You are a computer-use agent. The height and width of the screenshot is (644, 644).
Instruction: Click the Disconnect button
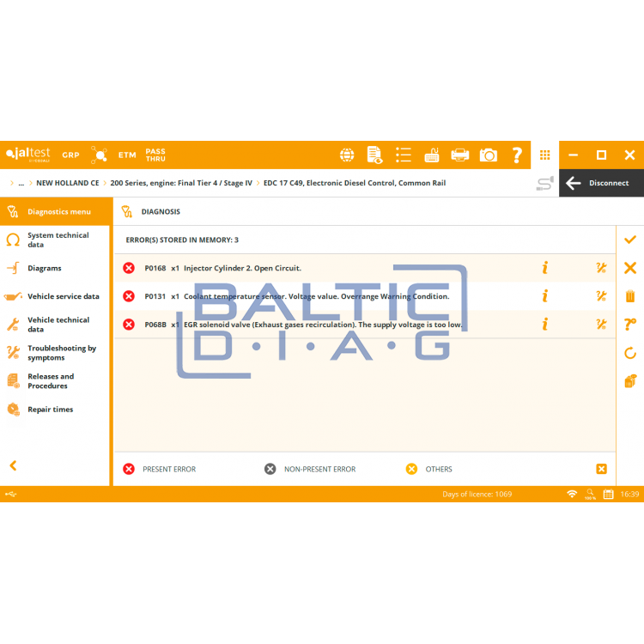601,183
